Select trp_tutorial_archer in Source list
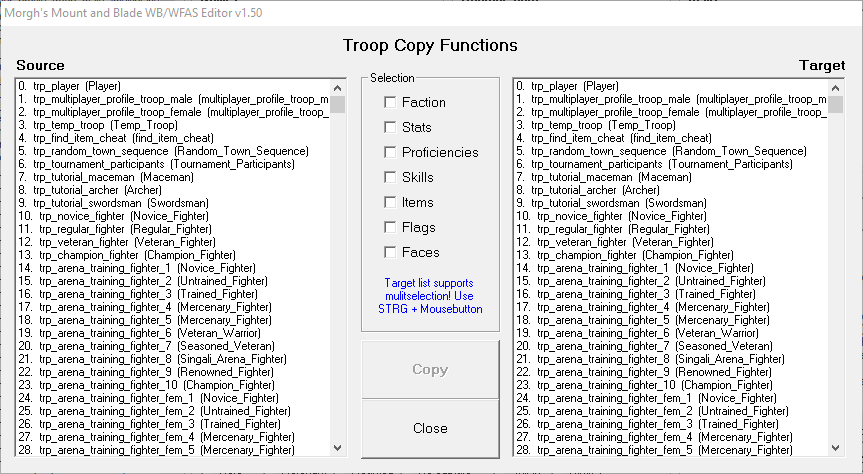The height and width of the screenshot is (474, 863). point(173,190)
